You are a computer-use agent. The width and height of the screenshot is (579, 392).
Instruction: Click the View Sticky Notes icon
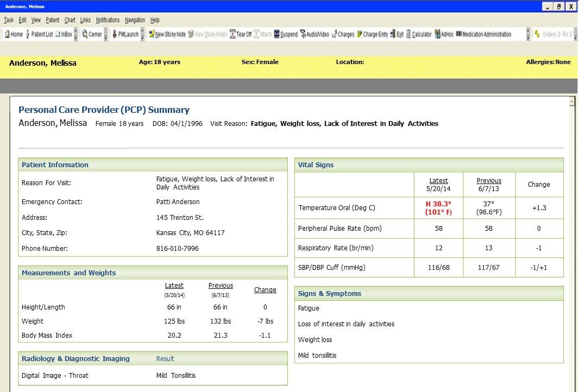click(207, 34)
